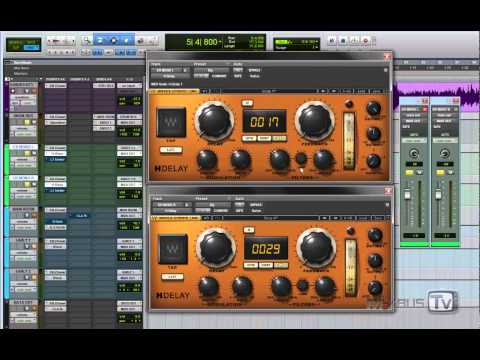Click the Play transport button
The width and height of the screenshot is (480, 360).
pos(354,41)
